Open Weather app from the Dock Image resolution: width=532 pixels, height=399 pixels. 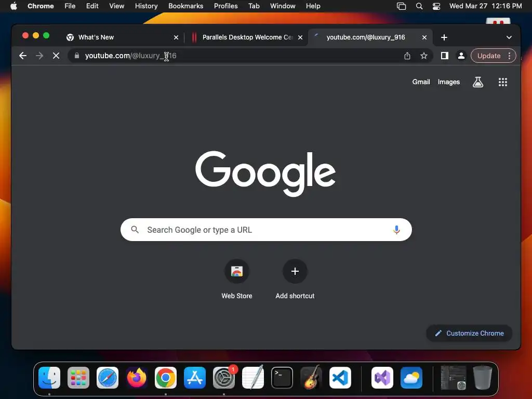click(411, 378)
